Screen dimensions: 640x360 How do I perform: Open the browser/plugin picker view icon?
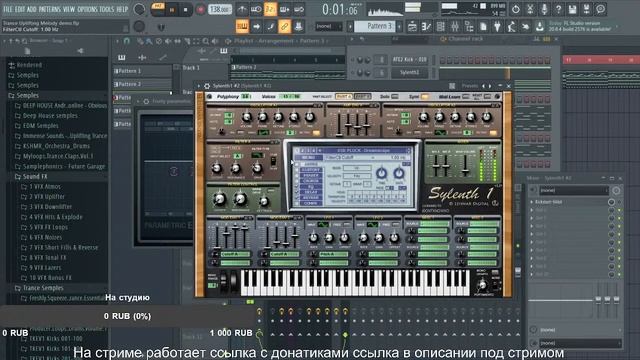(469, 27)
